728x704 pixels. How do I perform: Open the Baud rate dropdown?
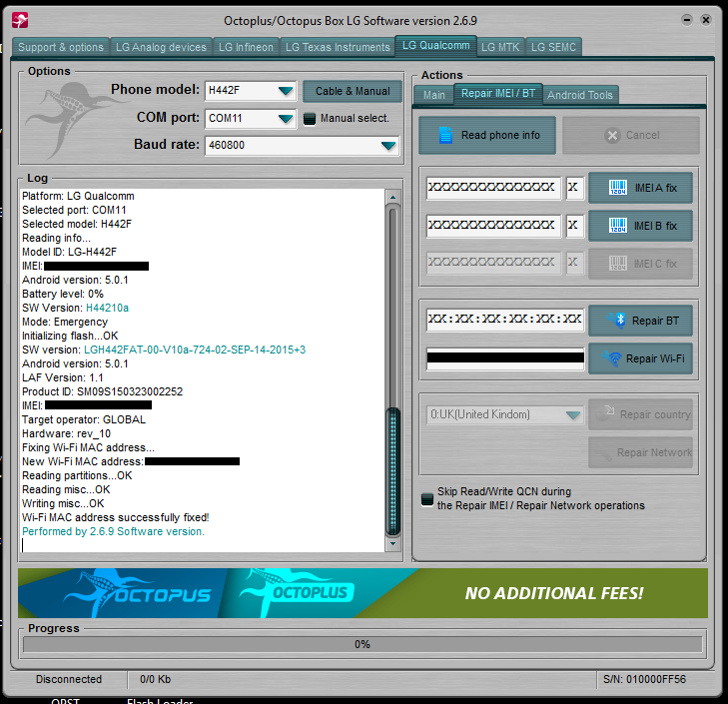point(388,146)
